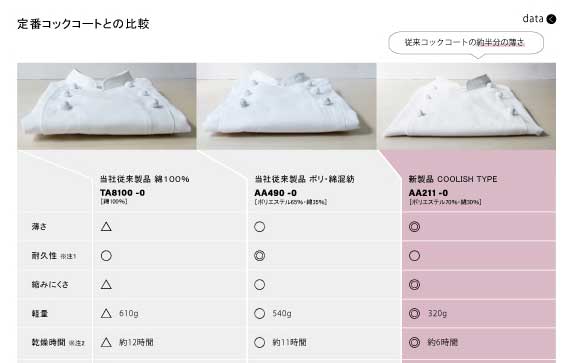Click the double circle beside 約6時間
Image resolution: width=572 pixels, height=363 pixels.
(x=414, y=342)
